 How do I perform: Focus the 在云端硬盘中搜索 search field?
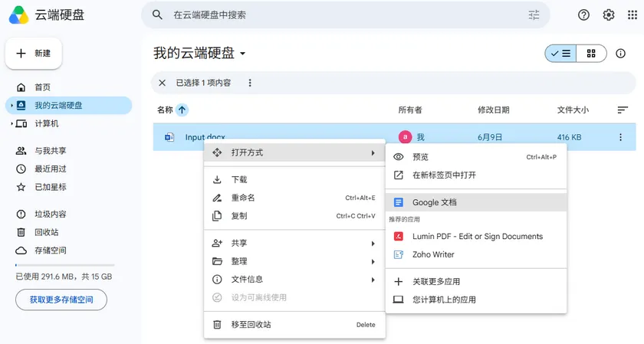[346, 15]
